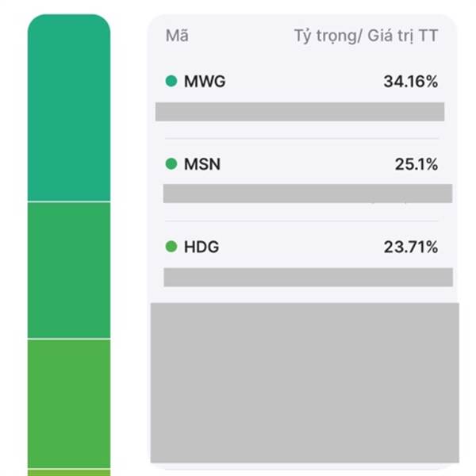Click the gray hidden value under MWG
The height and width of the screenshot is (476, 476).
(x=300, y=112)
